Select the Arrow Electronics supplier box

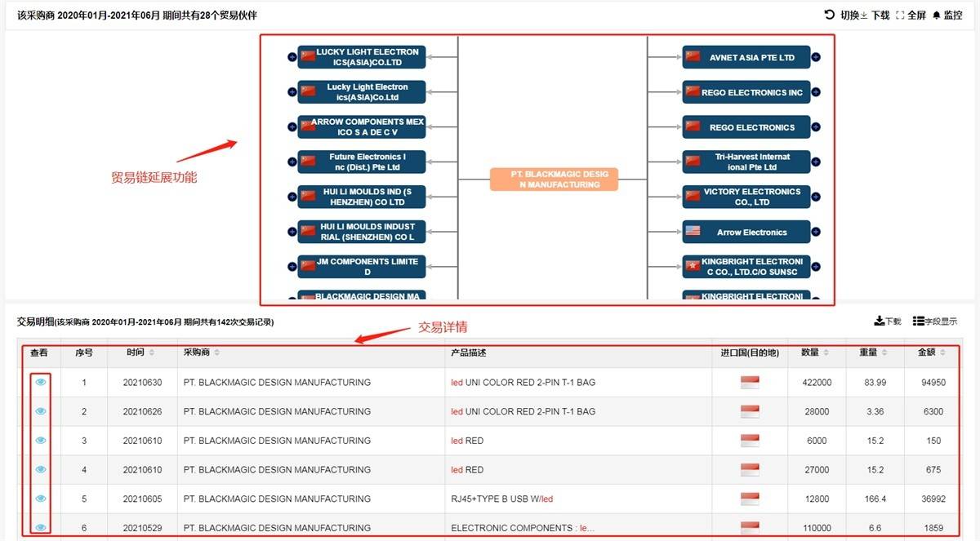[x=746, y=232]
